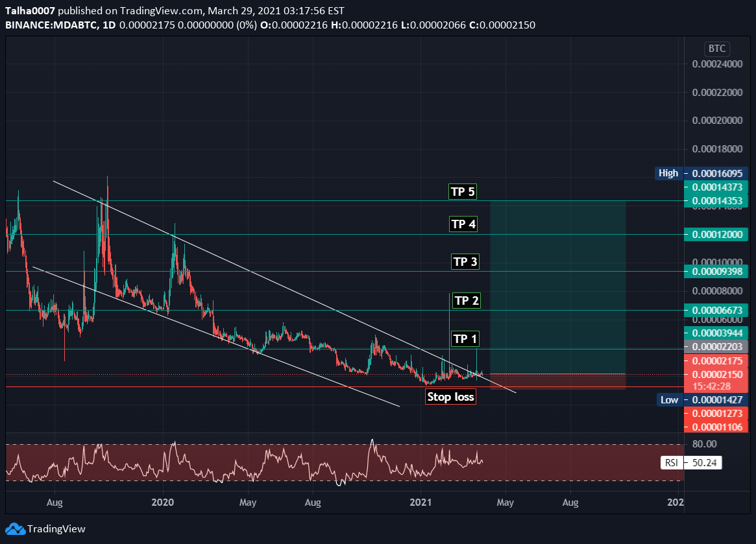
Task: Click the Talha0007 author name
Action: [30, 10]
